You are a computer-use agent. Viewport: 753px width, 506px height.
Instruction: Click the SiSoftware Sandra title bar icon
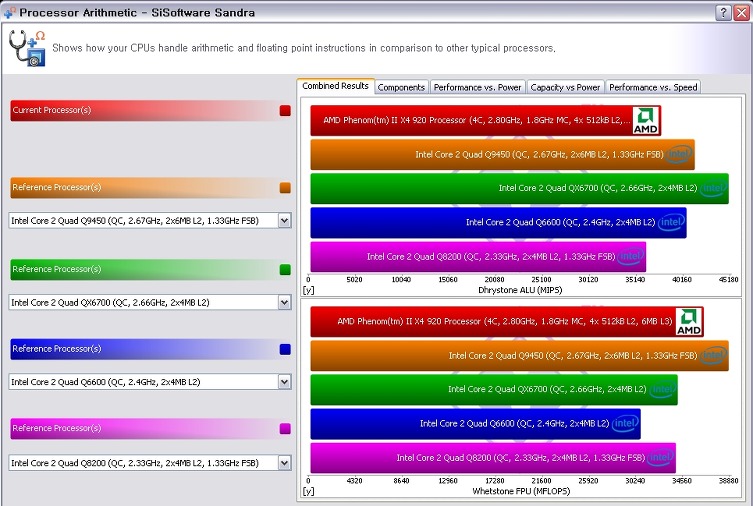10,12
